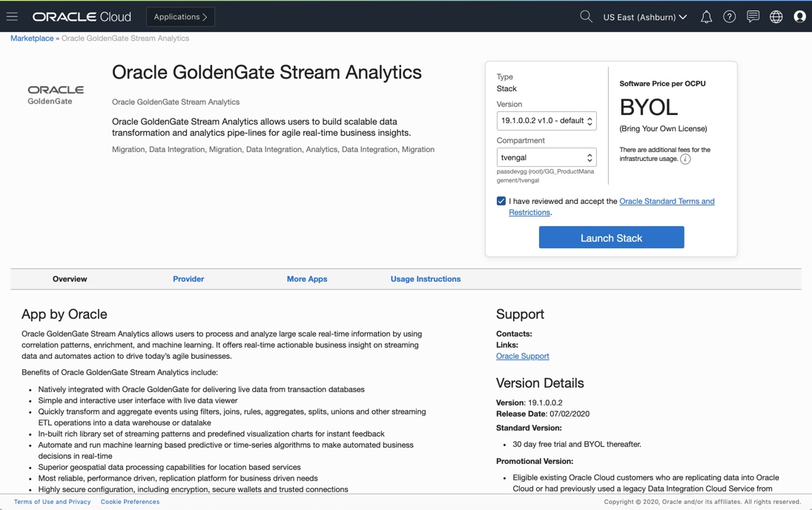Open the user profile avatar
Image resolution: width=812 pixels, height=510 pixels.
pyautogui.click(x=799, y=16)
